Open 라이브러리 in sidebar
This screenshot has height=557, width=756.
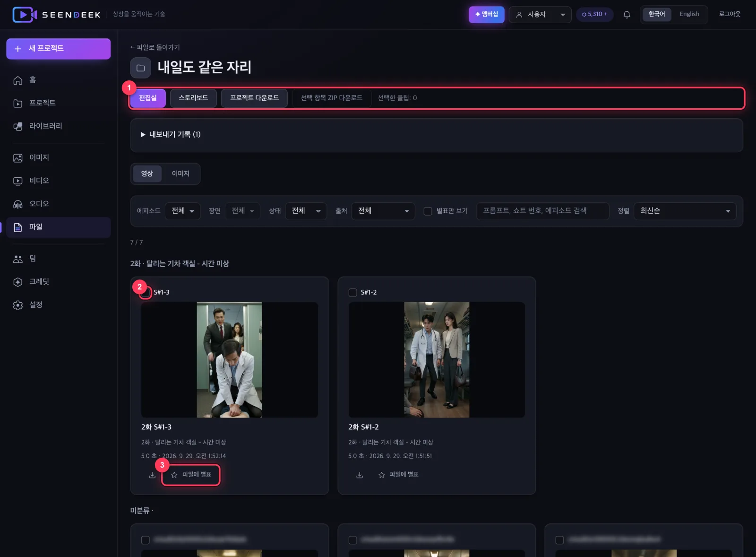(x=59, y=126)
